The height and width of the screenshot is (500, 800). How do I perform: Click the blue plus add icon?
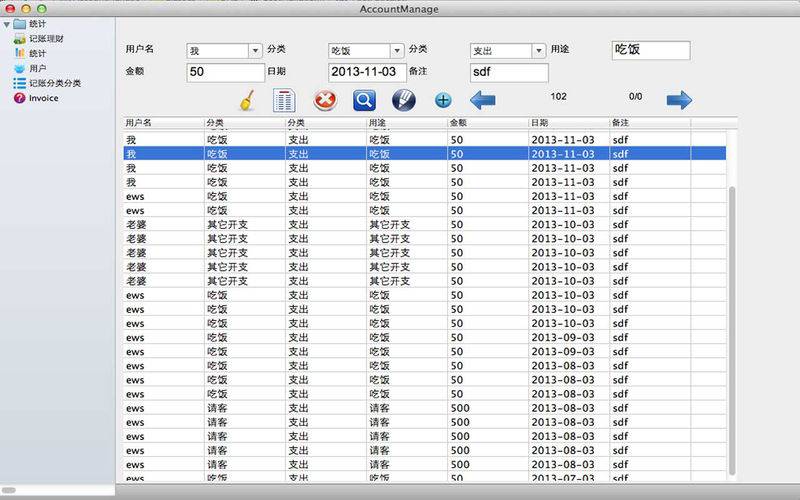tap(443, 100)
